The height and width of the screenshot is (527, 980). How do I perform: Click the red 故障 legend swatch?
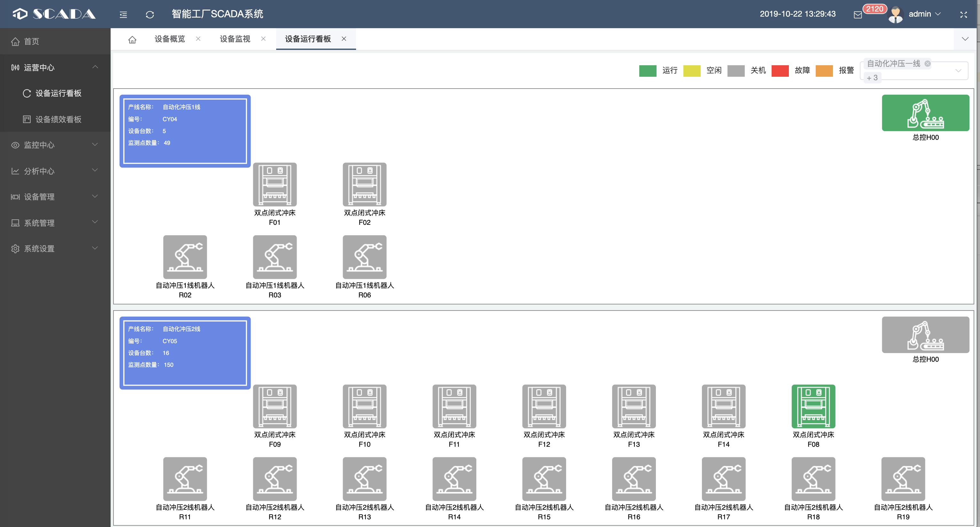780,71
